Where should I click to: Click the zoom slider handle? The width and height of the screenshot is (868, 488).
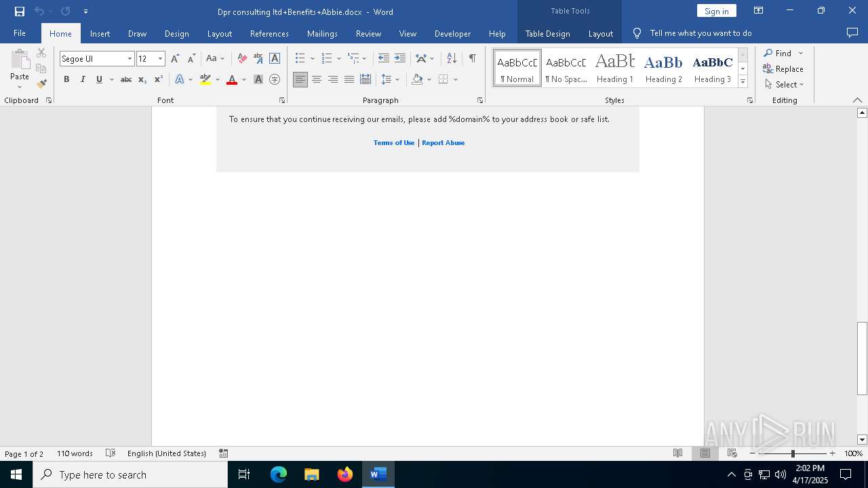792,453
